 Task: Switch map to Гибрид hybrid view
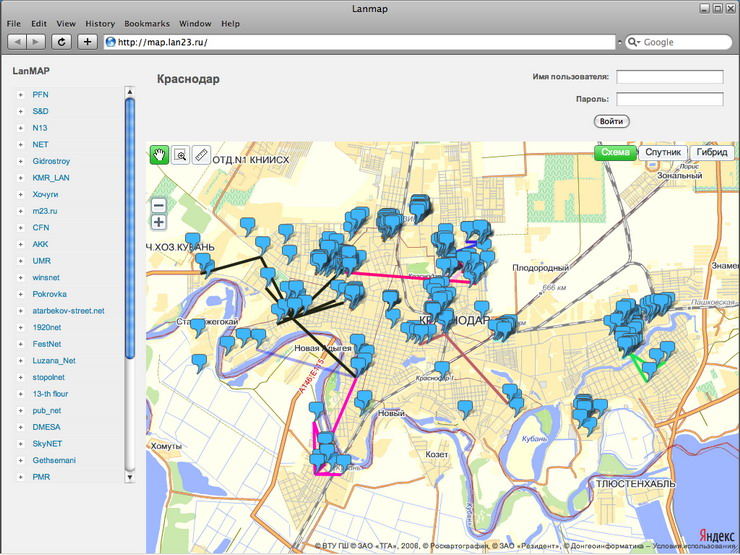[711, 152]
